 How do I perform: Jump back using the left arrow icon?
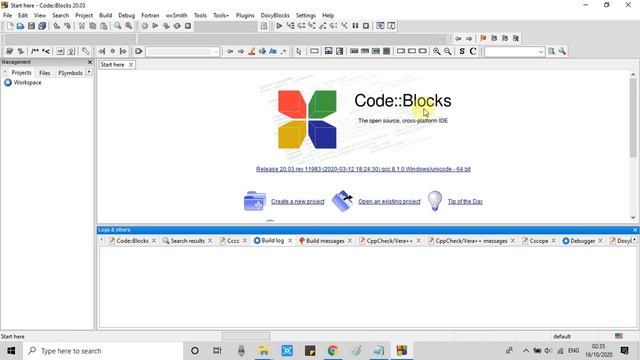(x=458, y=38)
